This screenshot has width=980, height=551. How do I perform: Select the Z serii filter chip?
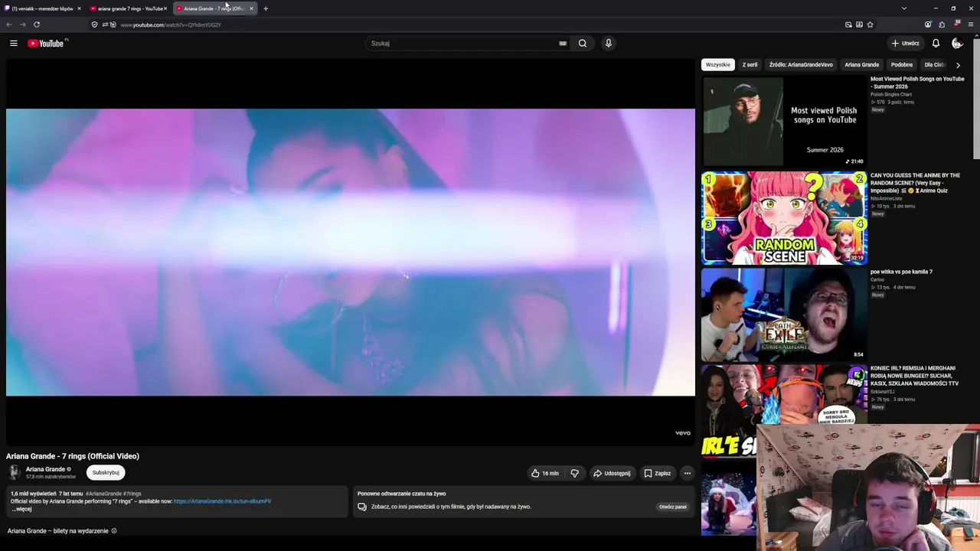coord(750,65)
